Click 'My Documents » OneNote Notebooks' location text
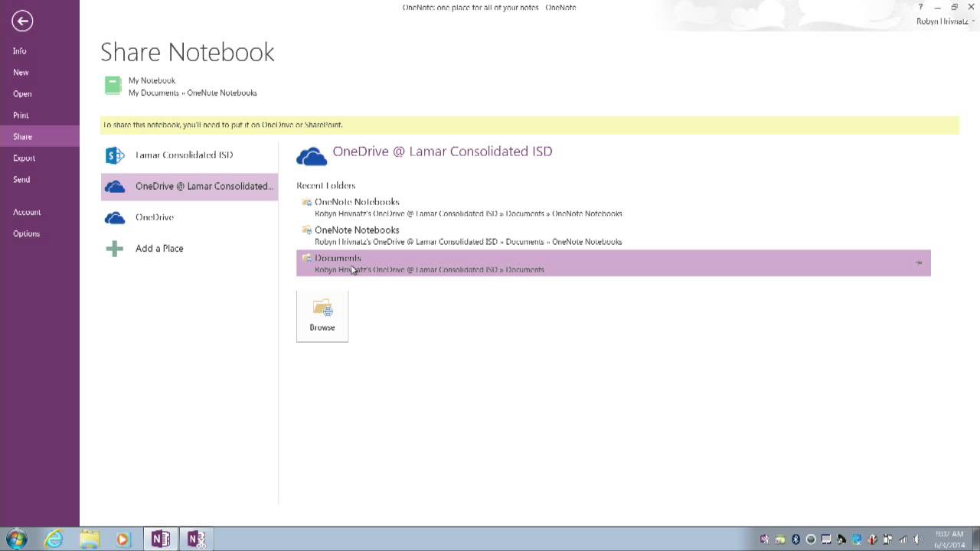The image size is (980, 551). click(193, 93)
